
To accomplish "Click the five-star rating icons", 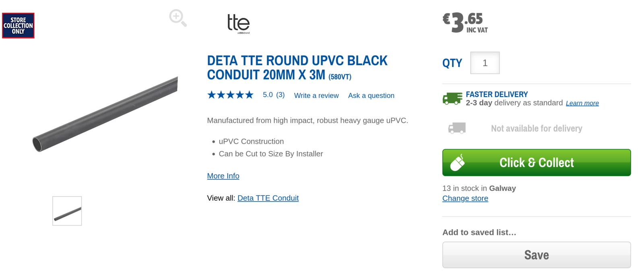I will point(230,95).
